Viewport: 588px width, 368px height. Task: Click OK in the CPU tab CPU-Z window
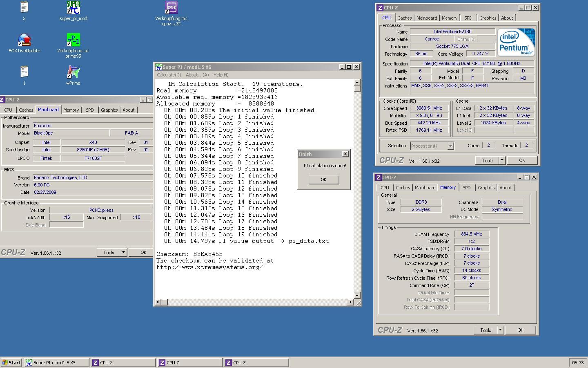[522, 160]
